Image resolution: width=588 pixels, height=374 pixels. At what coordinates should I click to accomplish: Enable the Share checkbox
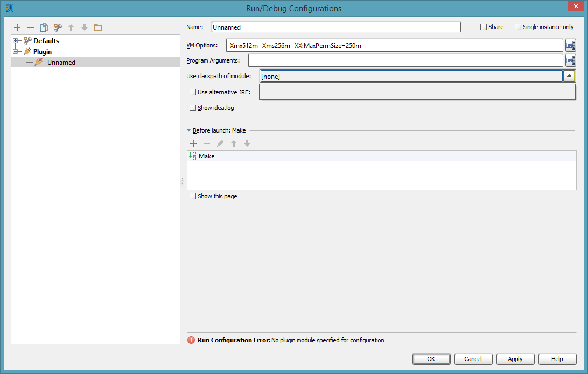[x=484, y=27]
